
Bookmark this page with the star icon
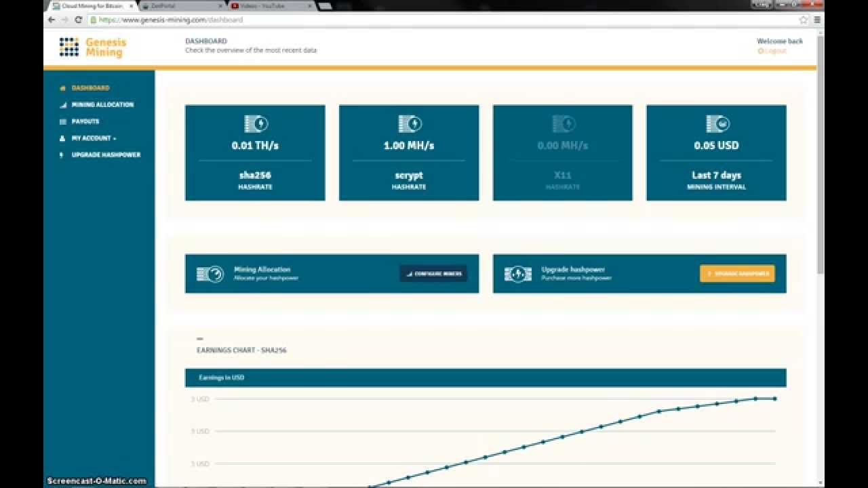click(804, 20)
